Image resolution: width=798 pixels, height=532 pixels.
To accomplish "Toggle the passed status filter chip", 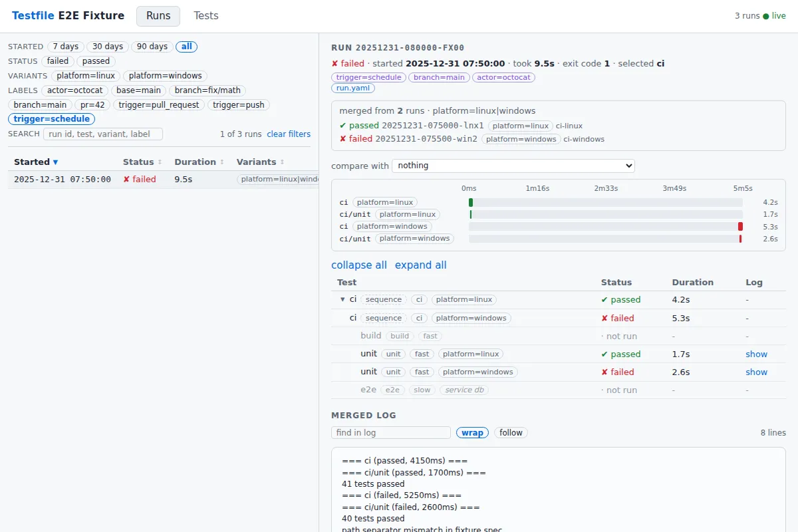I will point(96,61).
